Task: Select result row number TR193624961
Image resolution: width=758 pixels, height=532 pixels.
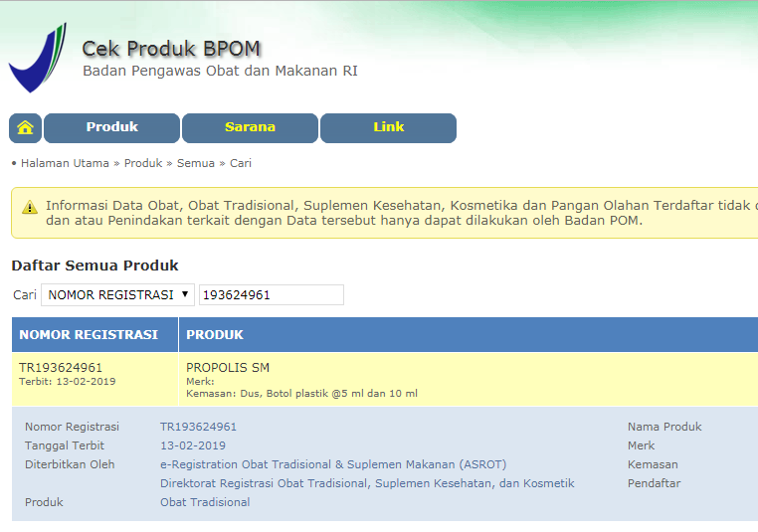Action: click(61, 368)
